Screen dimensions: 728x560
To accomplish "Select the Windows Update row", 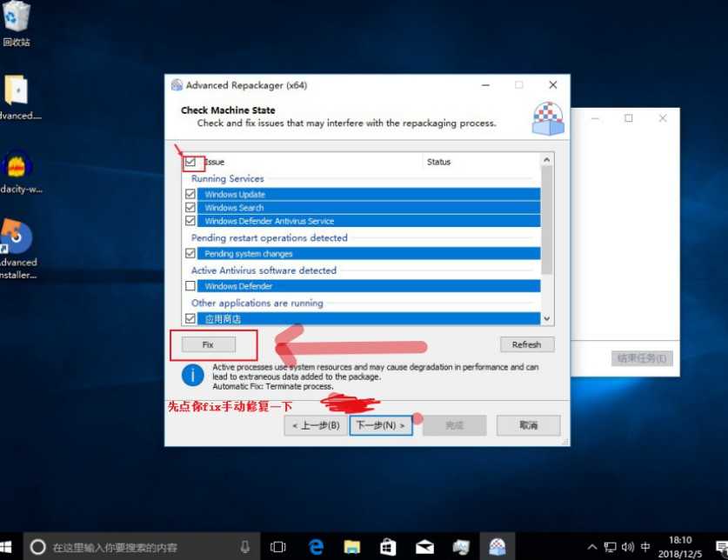I will coord(369,194).
